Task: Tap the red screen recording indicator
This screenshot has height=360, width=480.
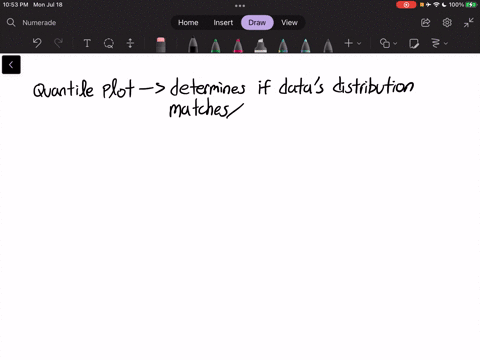Action: (406, 5)
